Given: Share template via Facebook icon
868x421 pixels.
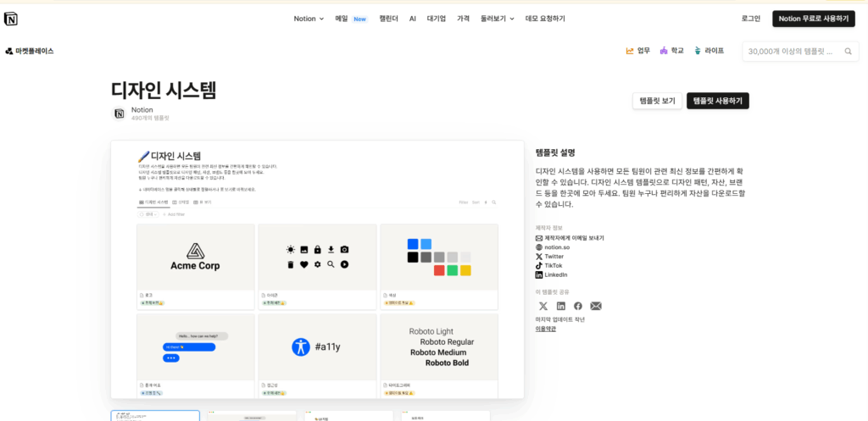Looking at the screenshot, I should point(578,306).
